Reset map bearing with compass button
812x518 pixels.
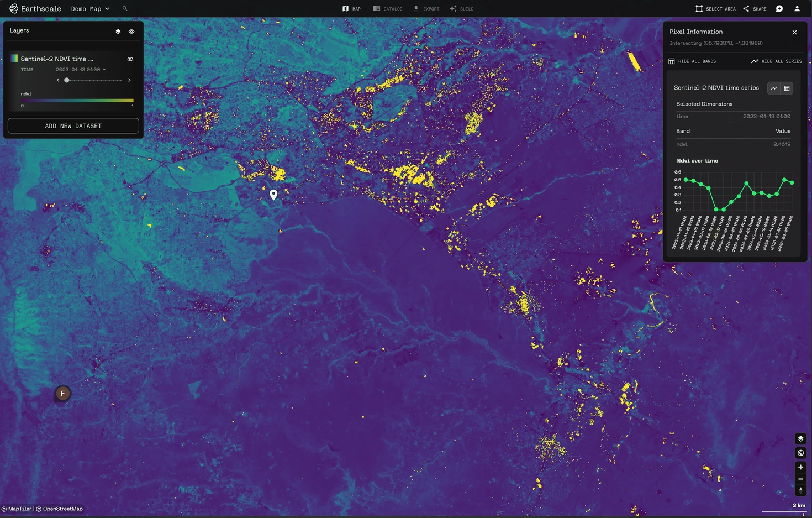(800, 490)
